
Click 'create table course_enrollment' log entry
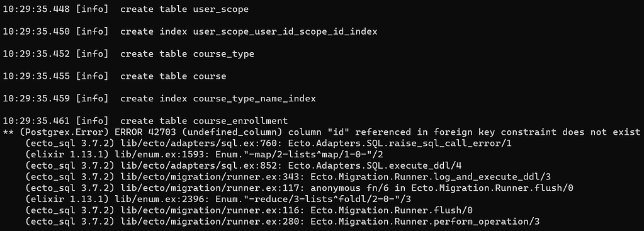pyautogui.click(x=204, y=121)
